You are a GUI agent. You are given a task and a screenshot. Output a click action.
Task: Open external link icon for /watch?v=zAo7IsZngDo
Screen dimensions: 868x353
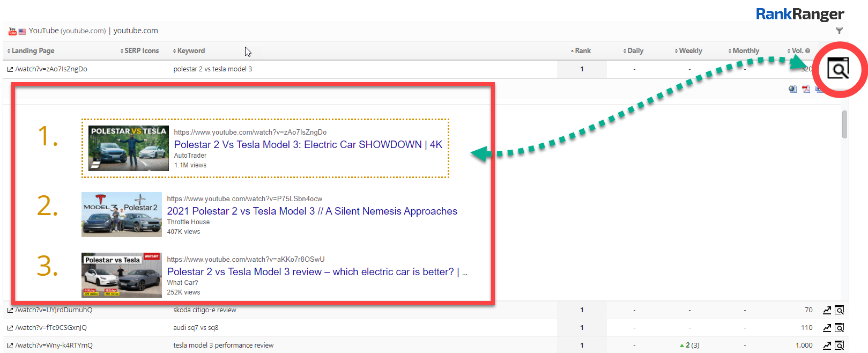tap(10, 69)
